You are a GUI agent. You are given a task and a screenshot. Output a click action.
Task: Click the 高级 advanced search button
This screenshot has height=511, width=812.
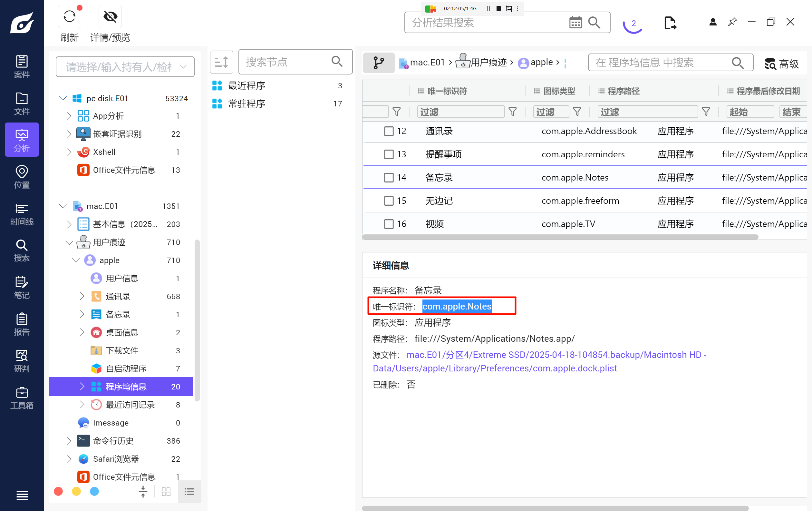pyautogui.click(x=782, y=63)
